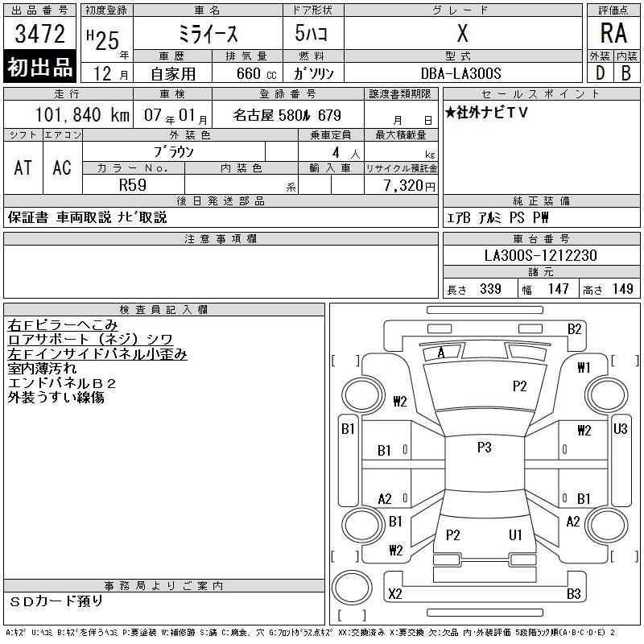Select the 後日発送部品 header

[x=221, y=200]
